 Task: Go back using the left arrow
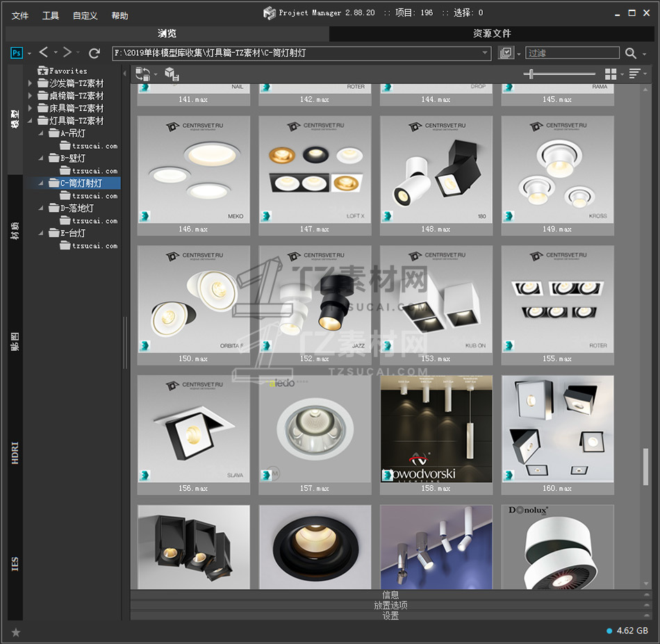click(44, 53)
